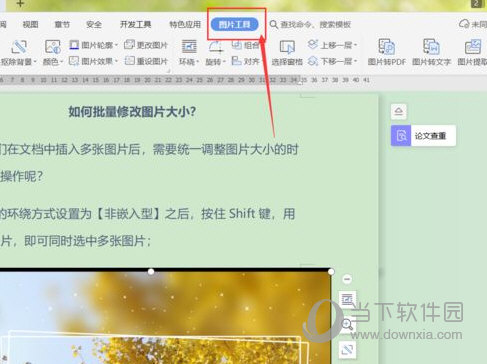This screenshot has width=487, height=364.
Task: Click the 图片提取 icon
Action: pos(473,47)
